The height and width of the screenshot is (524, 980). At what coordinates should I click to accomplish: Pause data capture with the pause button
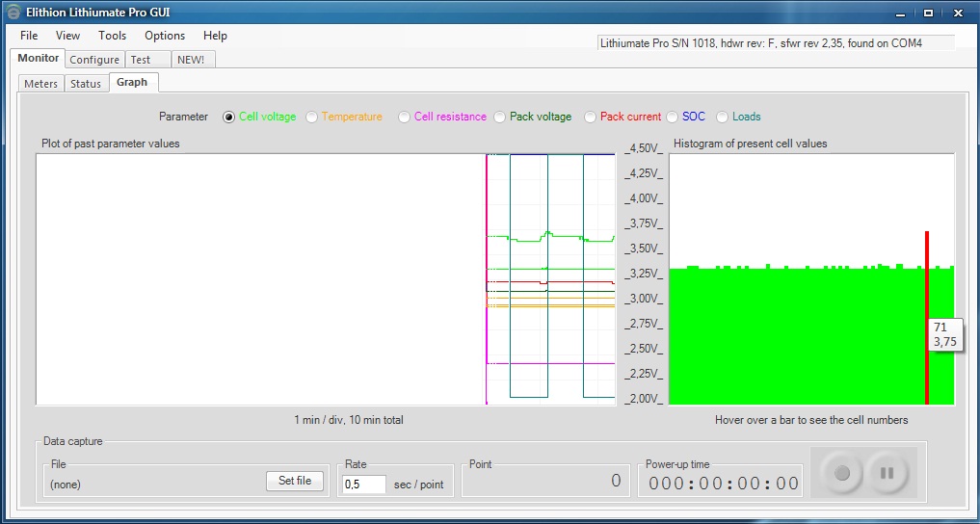(x=887, y=473)
